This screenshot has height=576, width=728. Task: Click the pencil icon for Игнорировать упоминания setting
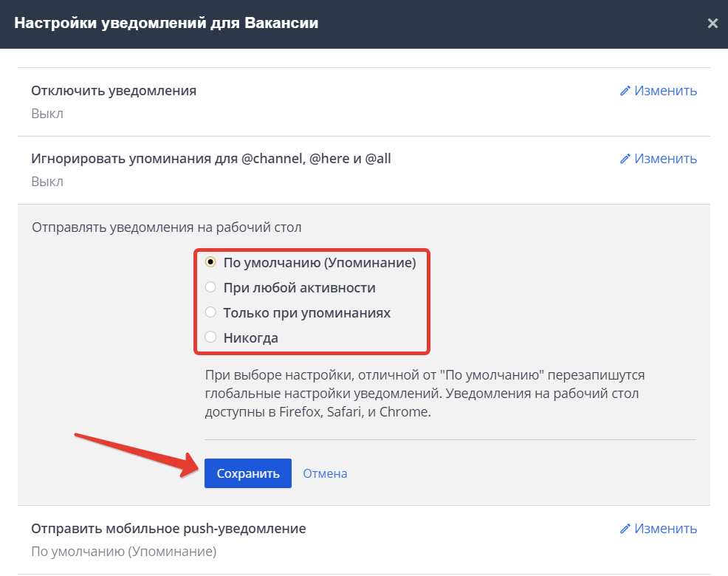pyautogui.click(x=626, y=158)
